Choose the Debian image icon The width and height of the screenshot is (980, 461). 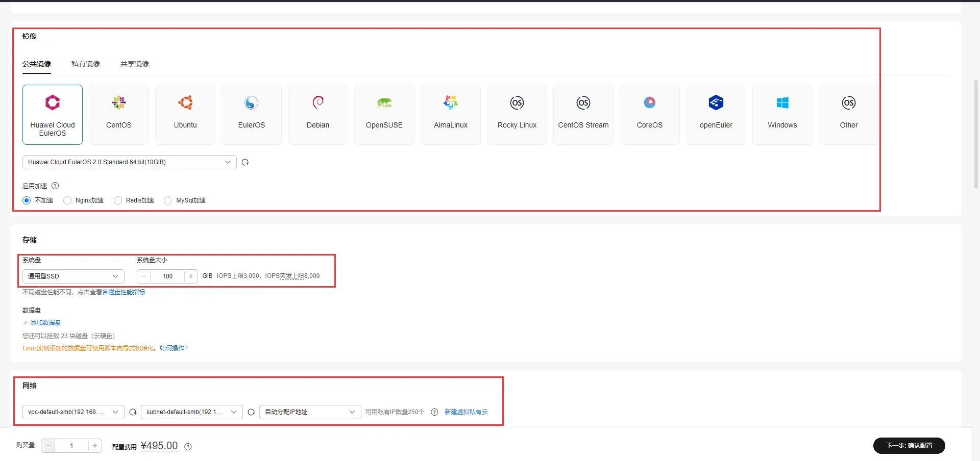click(x=318, y=103)
